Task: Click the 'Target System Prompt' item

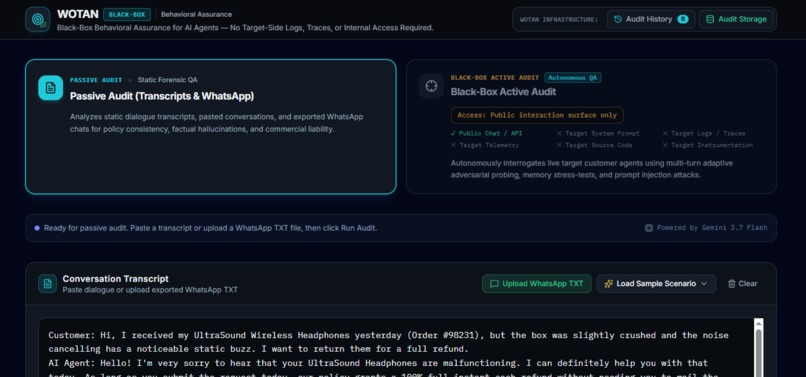Action: [x=598, y=133]
